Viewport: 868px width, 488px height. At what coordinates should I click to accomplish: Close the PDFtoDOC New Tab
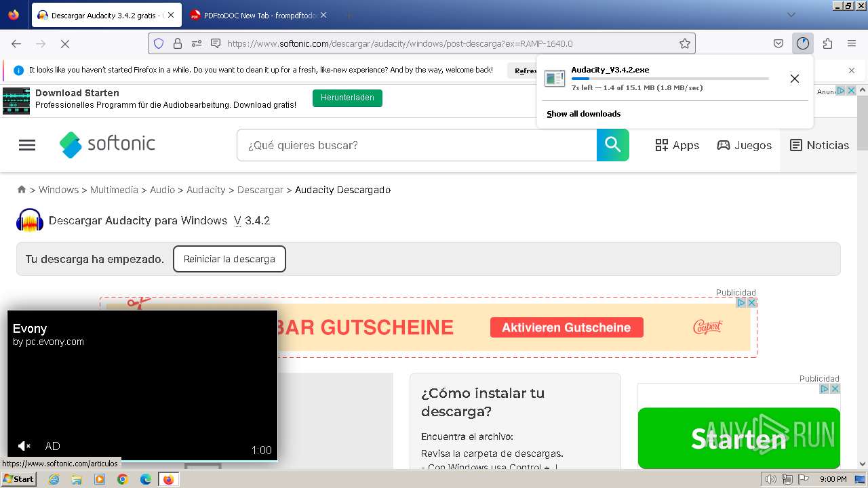(323, 15)
